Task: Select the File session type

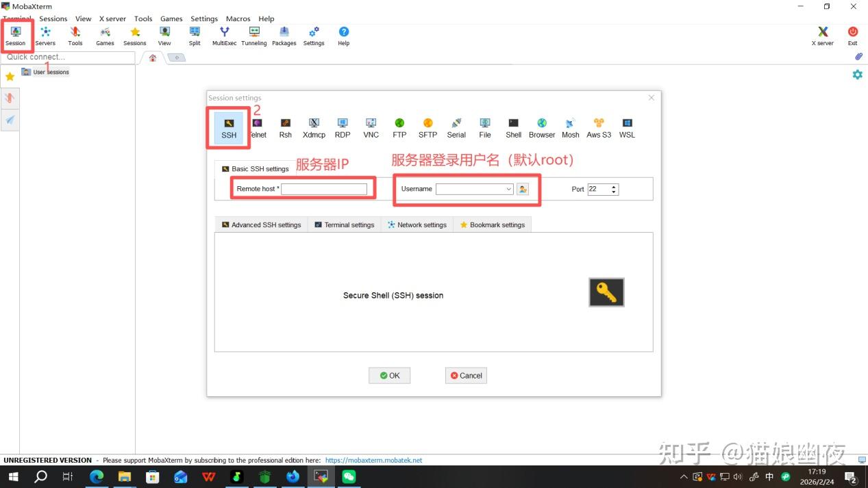Action: click(485, 128)
